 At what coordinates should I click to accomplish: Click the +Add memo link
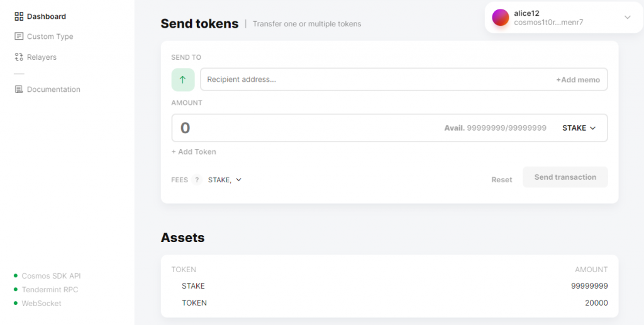coord(578,80)
